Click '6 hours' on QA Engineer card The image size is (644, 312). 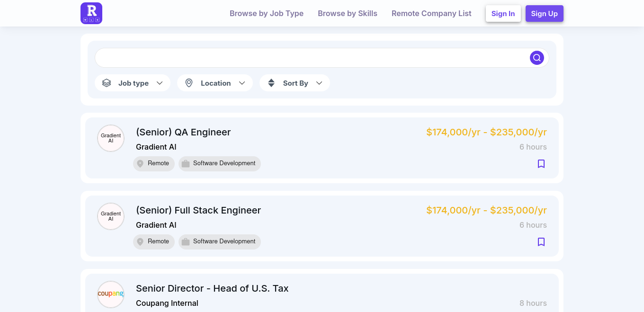tap(533, 147)
